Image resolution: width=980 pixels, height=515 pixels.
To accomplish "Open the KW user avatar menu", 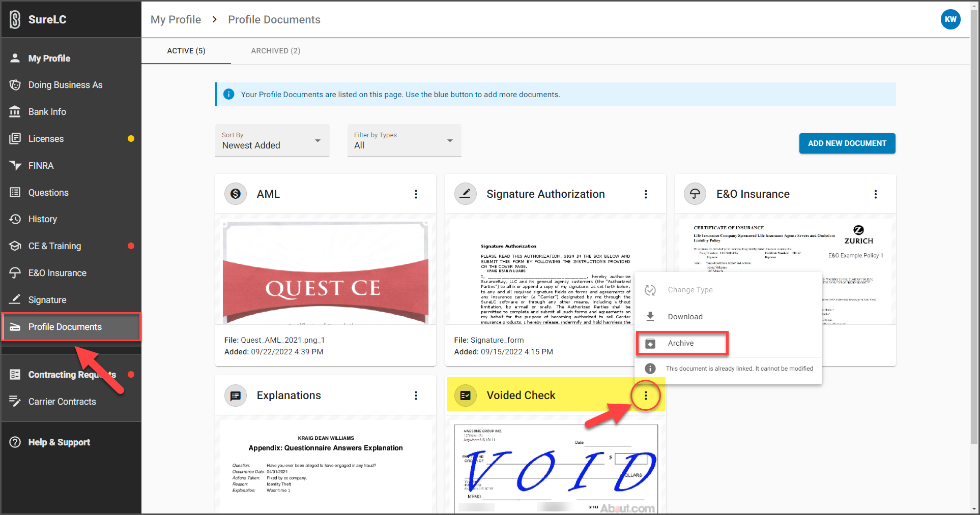I will click(950, 19).
